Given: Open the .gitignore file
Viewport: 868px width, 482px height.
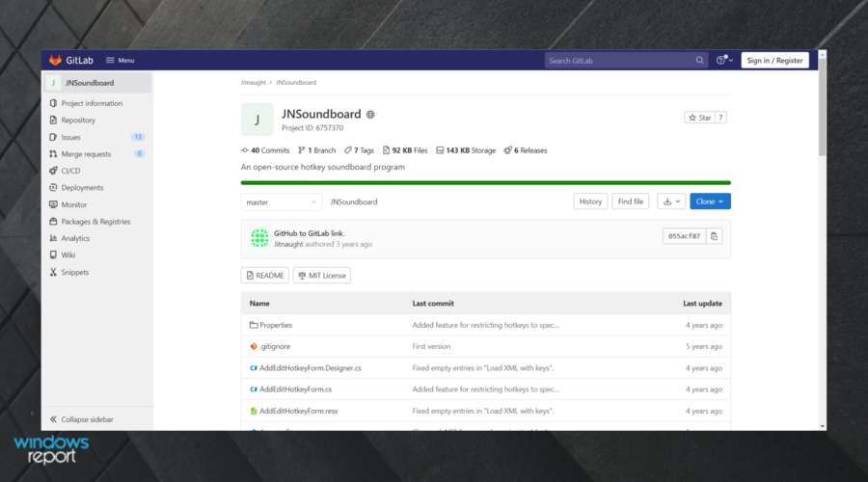Looking at the screenshot, I should (275, 346).
